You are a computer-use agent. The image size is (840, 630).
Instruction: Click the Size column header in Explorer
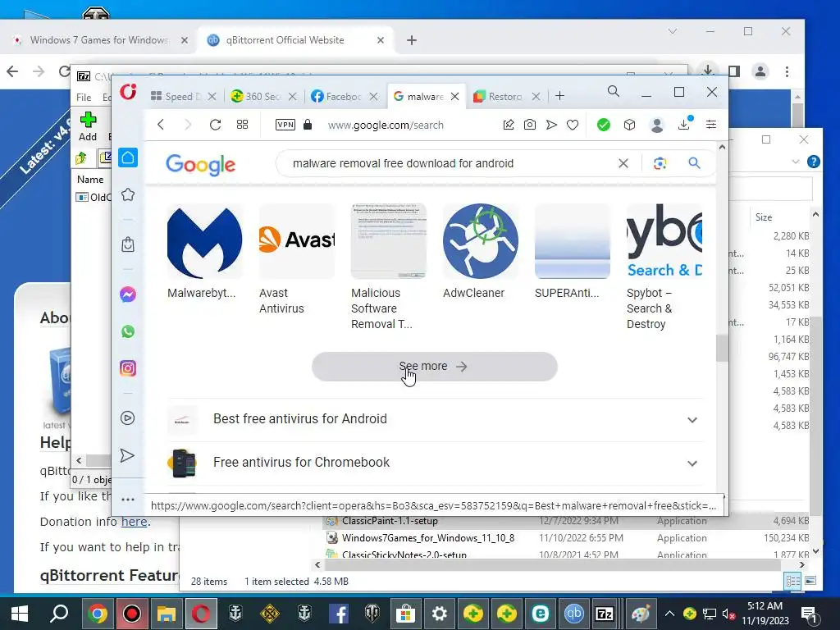click(x=764, y=217)
